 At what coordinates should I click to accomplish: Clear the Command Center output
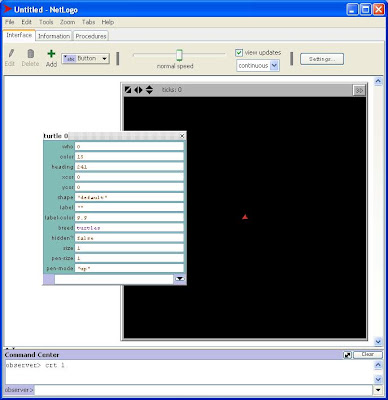[368, 355]
